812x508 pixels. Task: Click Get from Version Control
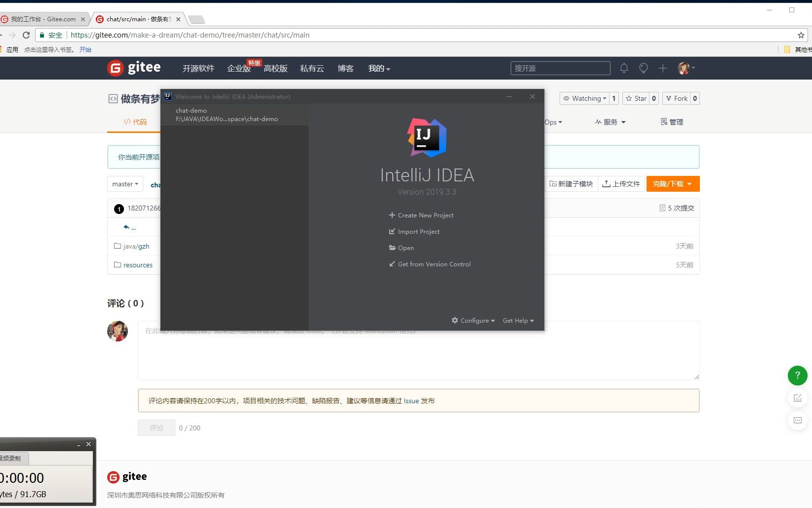click(x=429, y=264)
